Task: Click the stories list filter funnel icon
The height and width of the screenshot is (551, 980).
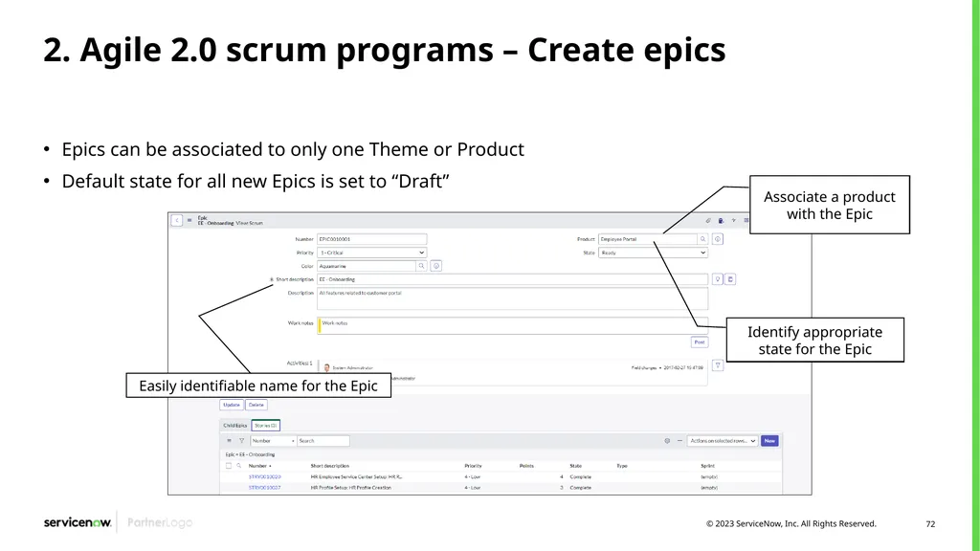Action: coord(241,441)
